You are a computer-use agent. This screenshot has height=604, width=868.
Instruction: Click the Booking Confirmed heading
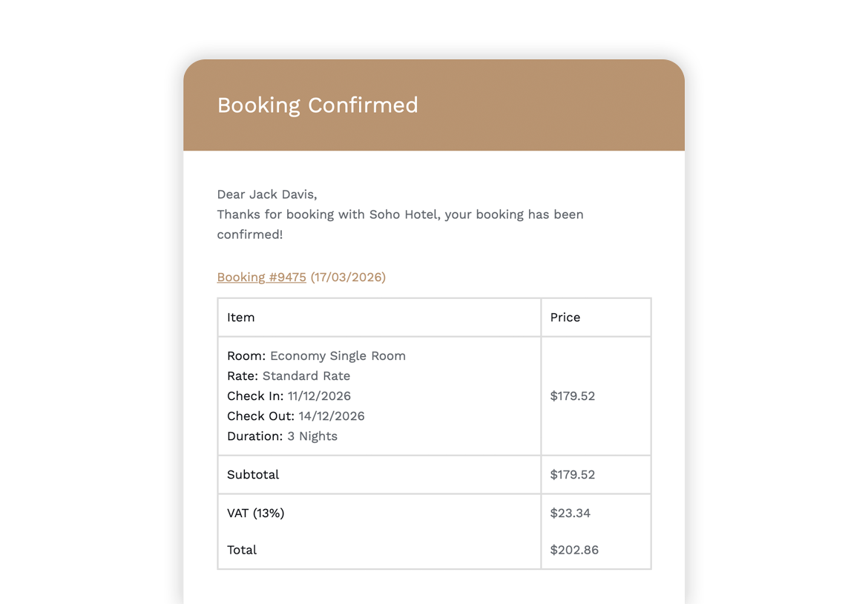pos(318,105)
